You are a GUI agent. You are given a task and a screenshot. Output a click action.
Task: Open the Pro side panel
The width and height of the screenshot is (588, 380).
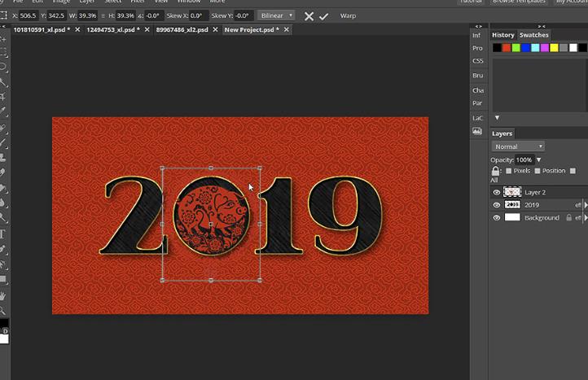(x=477, y=48)
